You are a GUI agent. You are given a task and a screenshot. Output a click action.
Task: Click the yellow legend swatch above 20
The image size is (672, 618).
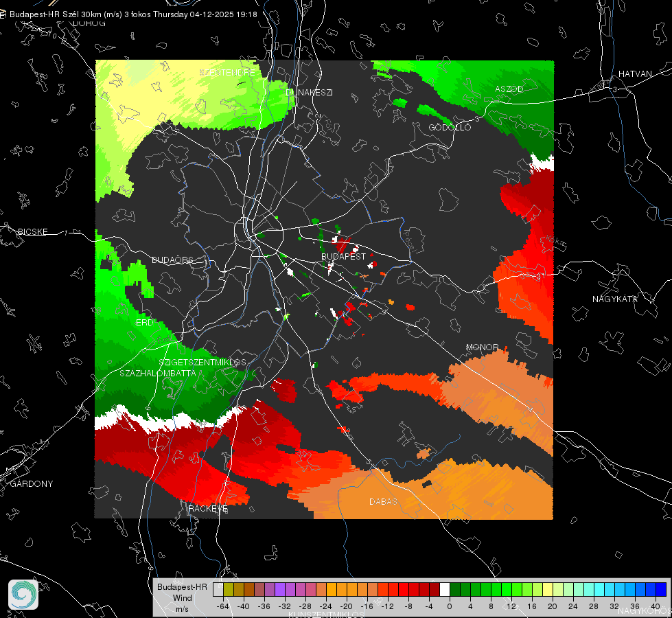tap(548, 590)
